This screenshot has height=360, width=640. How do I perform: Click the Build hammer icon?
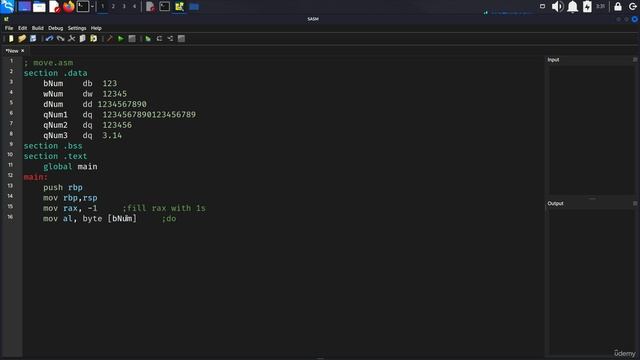click(110, 38)
